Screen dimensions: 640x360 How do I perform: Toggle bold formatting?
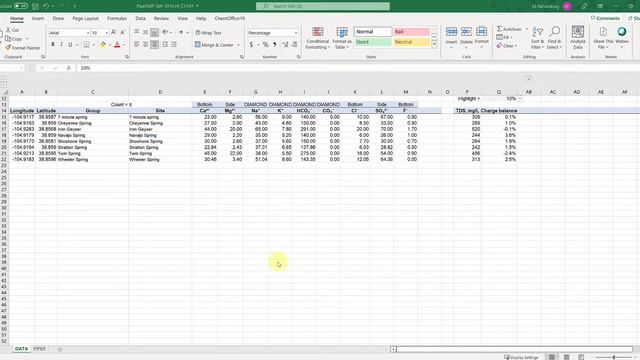(x=53, y=44)
